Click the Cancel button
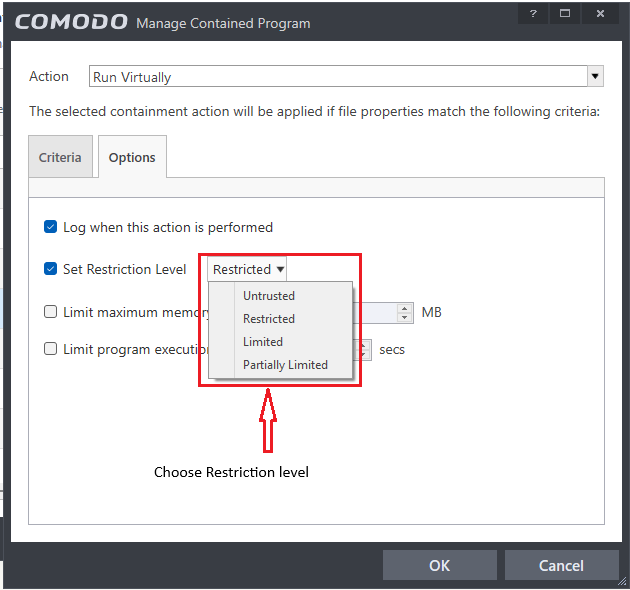This screenshot has height=590, width=630. pyautogui.click(x=560, y=565)
